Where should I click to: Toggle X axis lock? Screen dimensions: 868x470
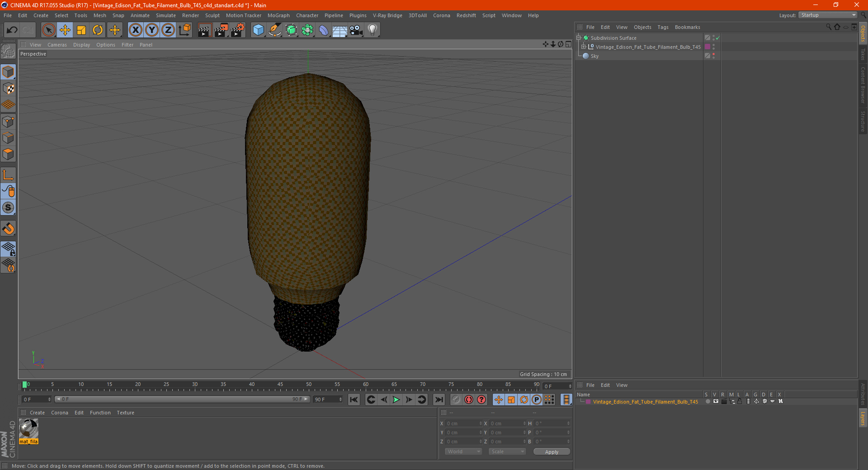pos(135,30)
